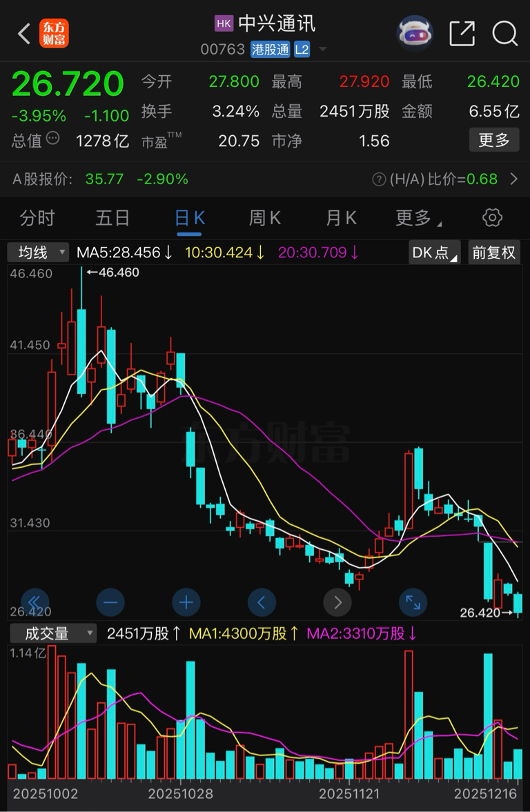Tap the yellow 10:30.424 MA label

click(x=225, y=252)
